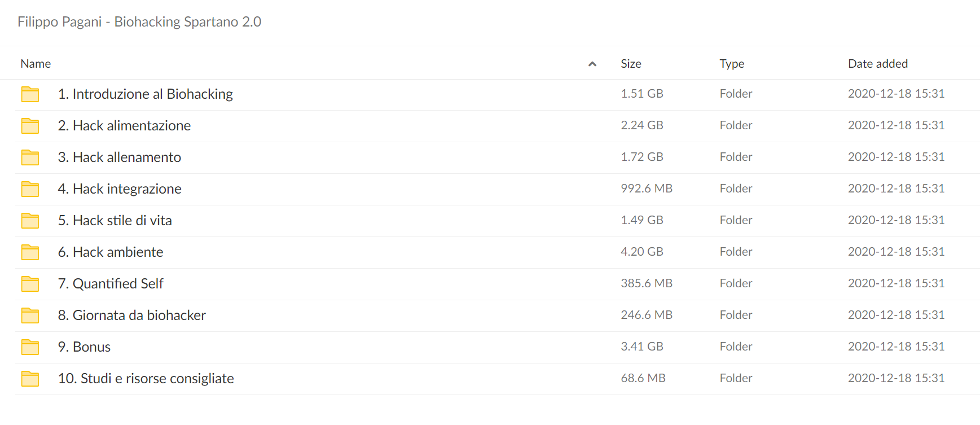Sort by the Name column header label
The height and width of the screenshot is (425, 980).
click(36, 64)
